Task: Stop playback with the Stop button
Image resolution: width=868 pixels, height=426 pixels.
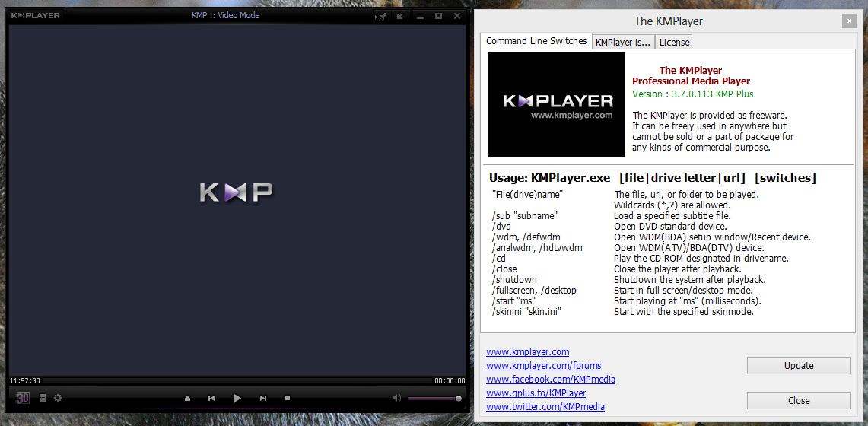Action: 288,398
